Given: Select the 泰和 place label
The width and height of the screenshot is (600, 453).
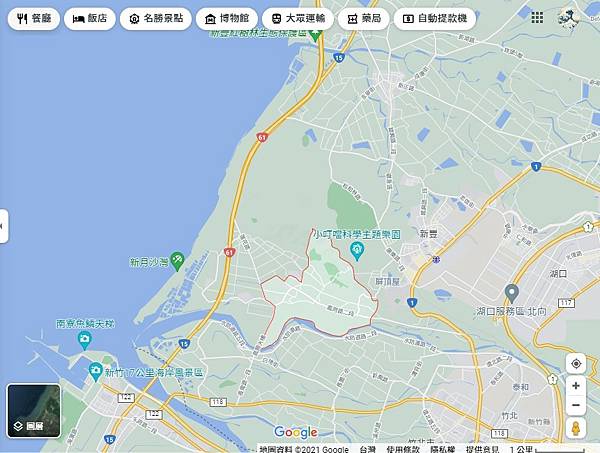Looking at the screenshot, I should [x=520, y=387].
